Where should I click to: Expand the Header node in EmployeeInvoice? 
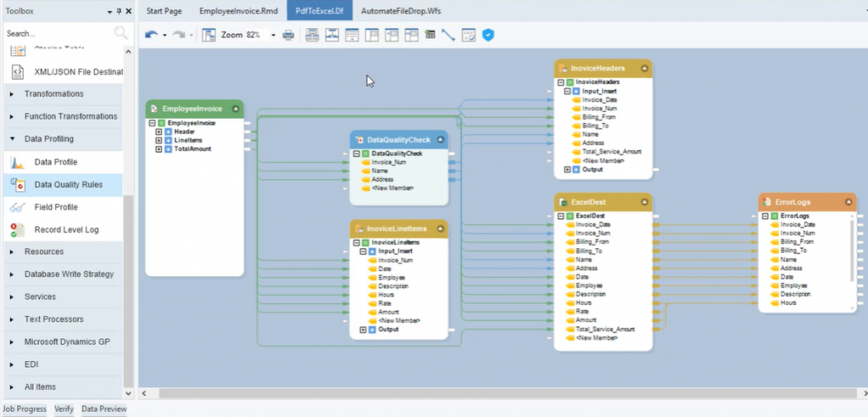pos(159,132)
